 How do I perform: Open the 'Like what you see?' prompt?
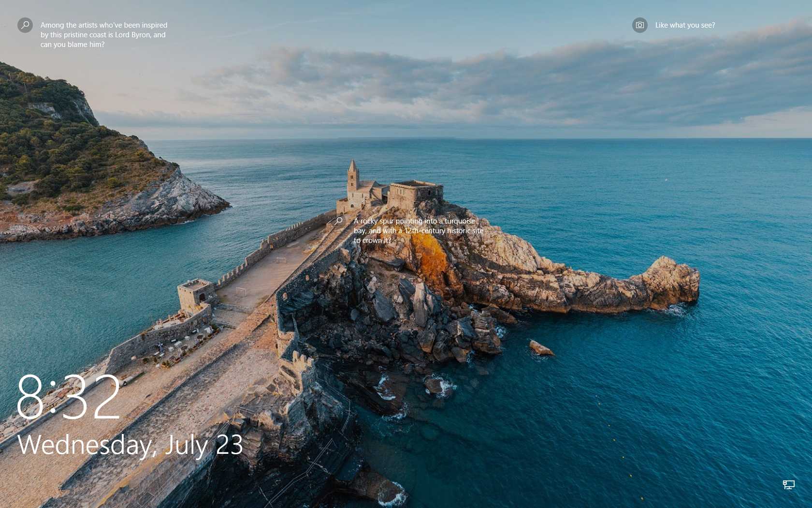click(x=685, y=25)
